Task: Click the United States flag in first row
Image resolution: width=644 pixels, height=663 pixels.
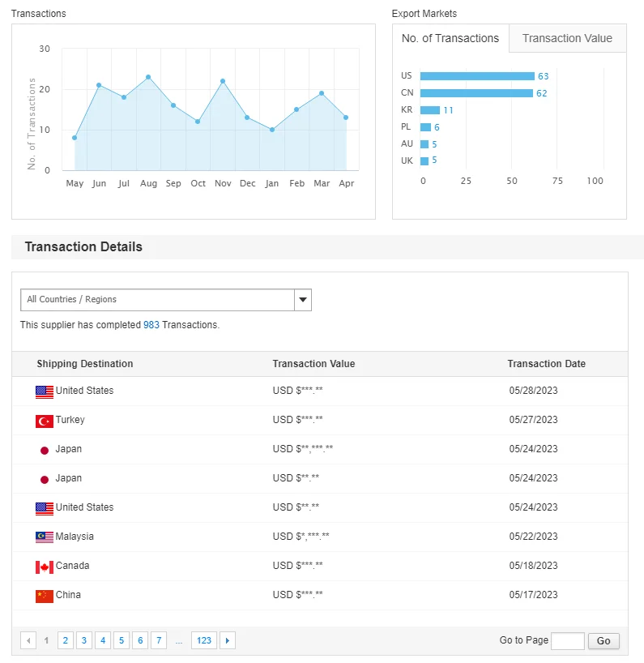Action: (45, 391)
